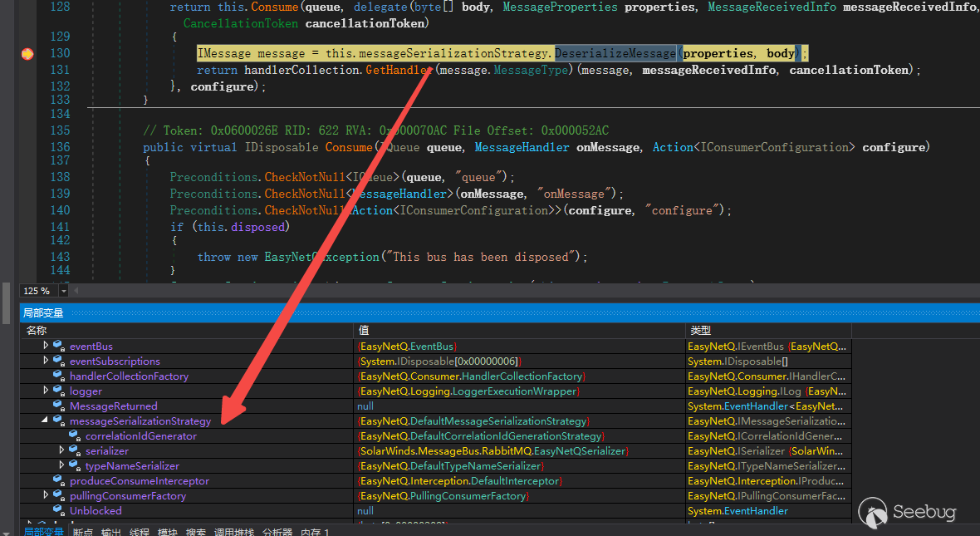Click the 局部变量 panel title bar

point(499,312)
